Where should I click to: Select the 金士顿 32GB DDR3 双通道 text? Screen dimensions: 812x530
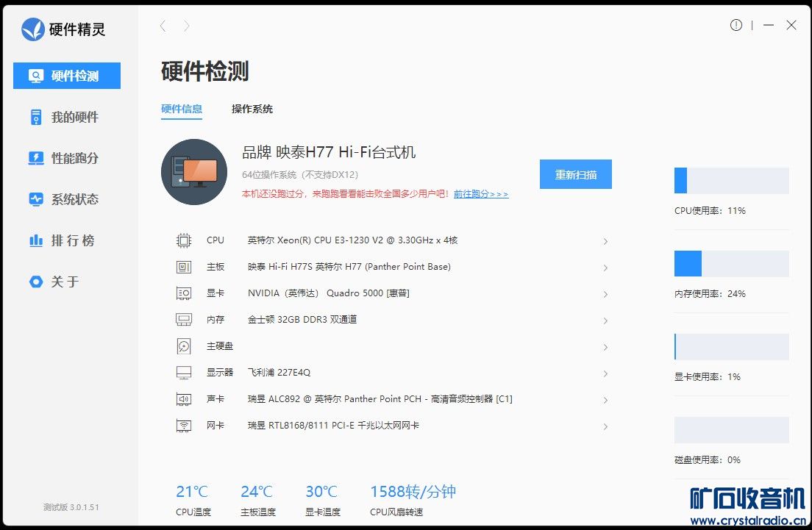(302, 319)
